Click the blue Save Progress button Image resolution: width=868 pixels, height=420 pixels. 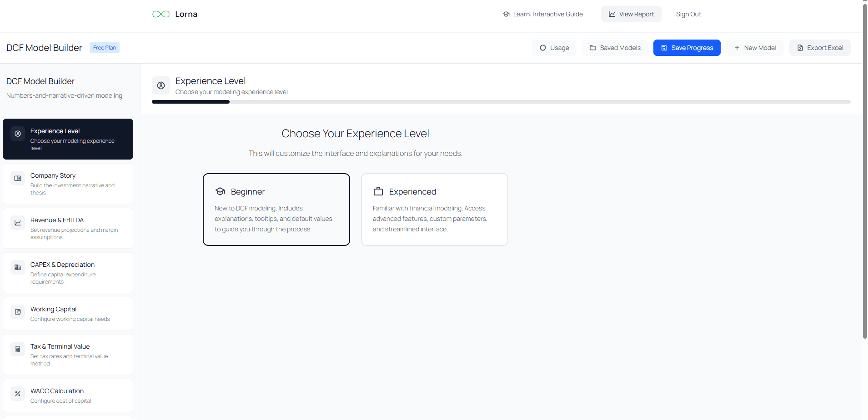tap(687, 48)
